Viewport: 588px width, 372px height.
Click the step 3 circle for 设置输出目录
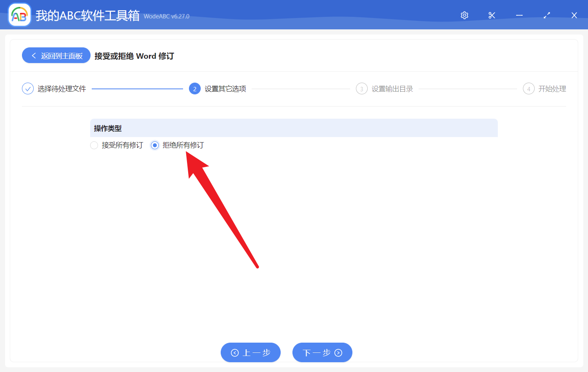coord(361,88)
